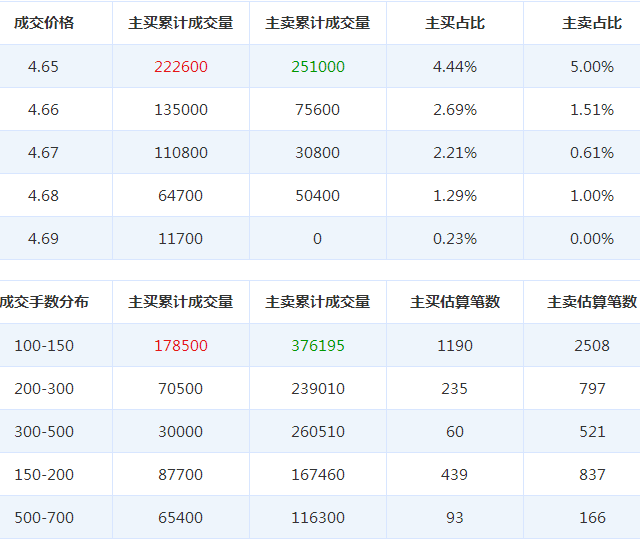Viewport: 640px width, 544px height.
Task: Click the value 30000
Action: click(x=180, y=432)
